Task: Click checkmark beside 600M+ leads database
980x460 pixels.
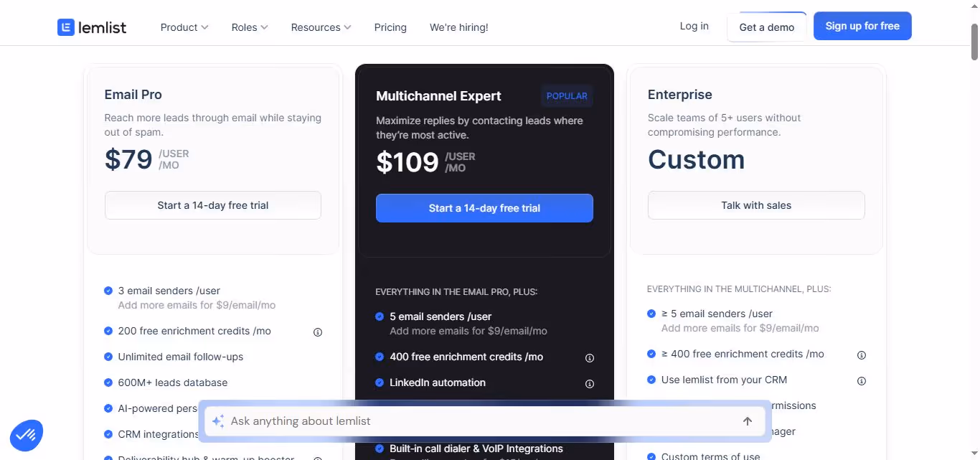Action: (108, 382)
